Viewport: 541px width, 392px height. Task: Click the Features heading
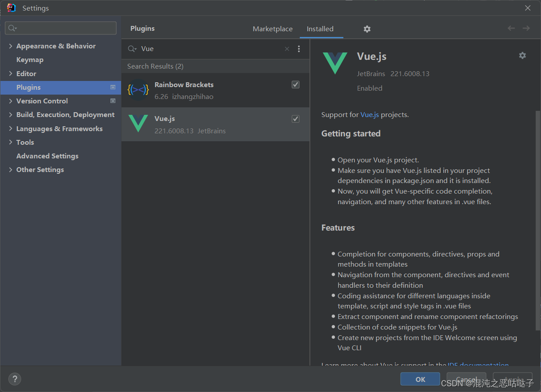(338, 227)
